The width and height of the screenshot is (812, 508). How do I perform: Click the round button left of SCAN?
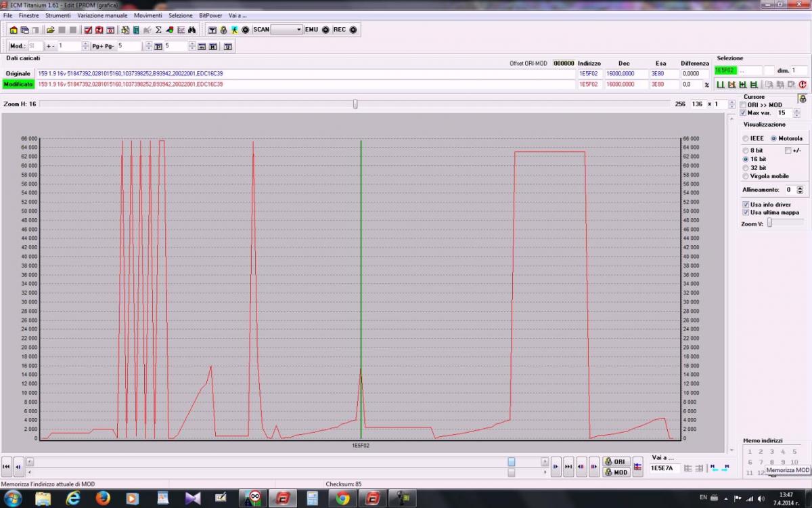pos(246,30)
